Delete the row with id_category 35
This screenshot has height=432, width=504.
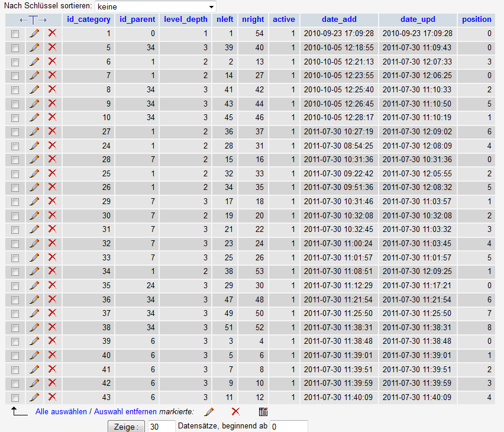point(52,285)
